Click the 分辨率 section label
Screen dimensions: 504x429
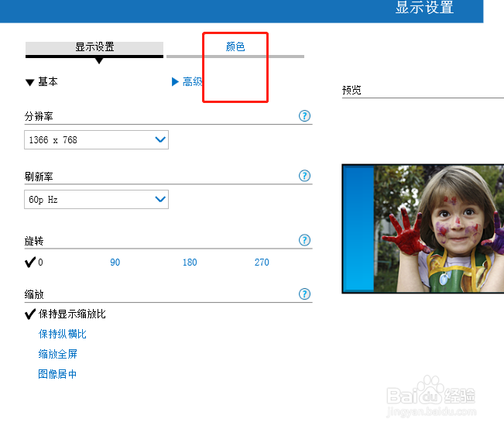(39, 116)
